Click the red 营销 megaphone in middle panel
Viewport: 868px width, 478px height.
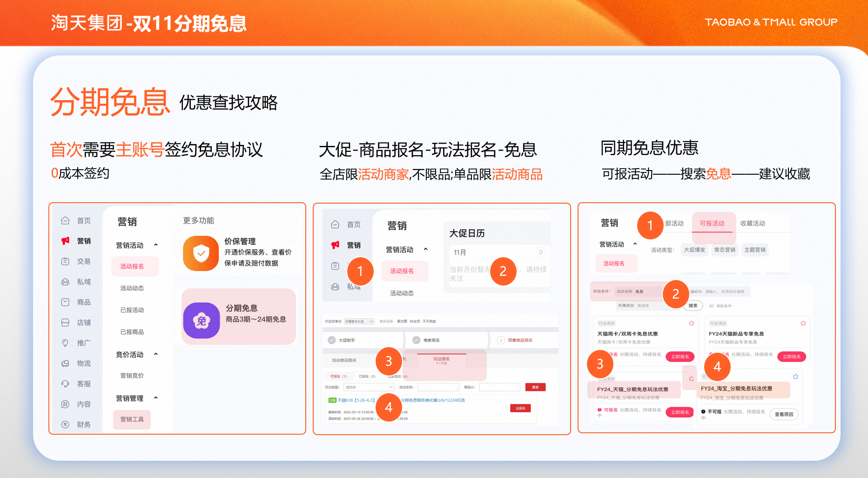[335, 245]
